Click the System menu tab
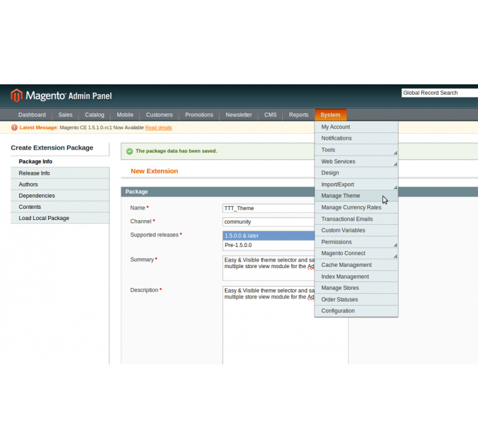The image size is (478, 448). click(330, 115)
